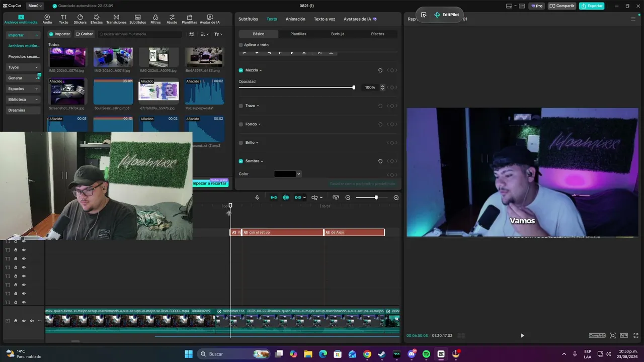644x362 pixels.
Task: Click the shadow Color black swatch
Action: coord(285,174)
